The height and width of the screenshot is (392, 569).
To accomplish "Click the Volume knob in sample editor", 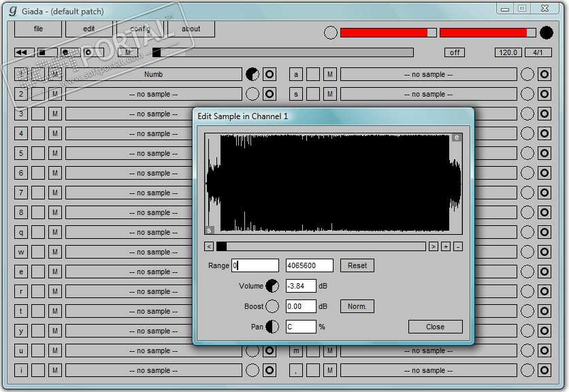I will coord(272,286).
